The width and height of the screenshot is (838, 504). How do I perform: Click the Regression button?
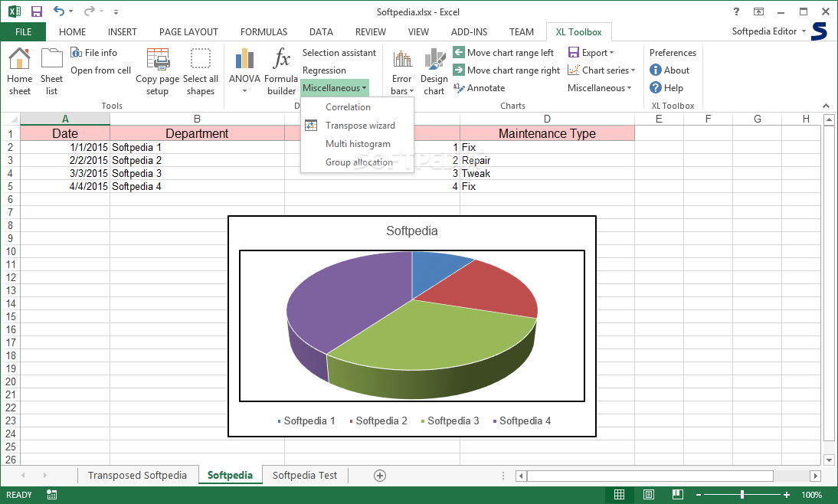tap(324, 70)
